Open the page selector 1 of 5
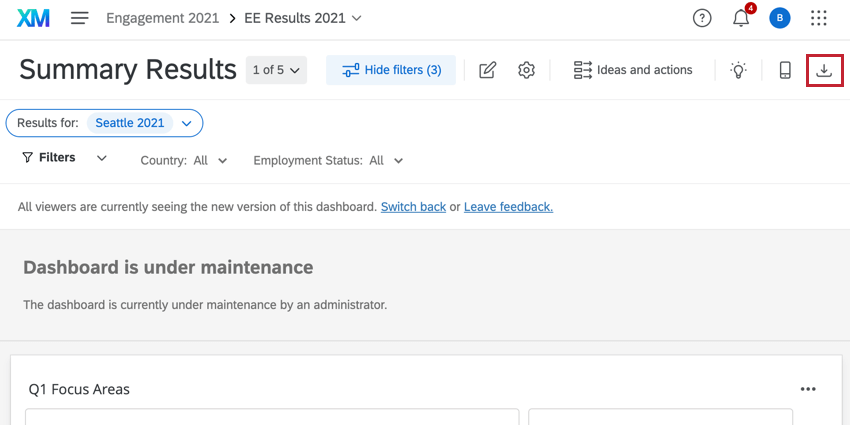Image resolution: width=850 pixels, height=425 pixels. point(276,70)
